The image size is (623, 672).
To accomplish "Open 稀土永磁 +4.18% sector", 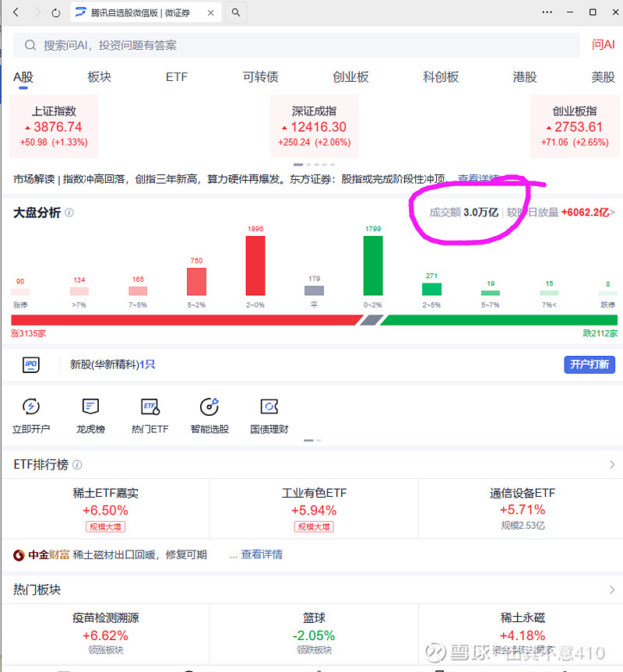I will pyautogui.click(x=523, y=635).
